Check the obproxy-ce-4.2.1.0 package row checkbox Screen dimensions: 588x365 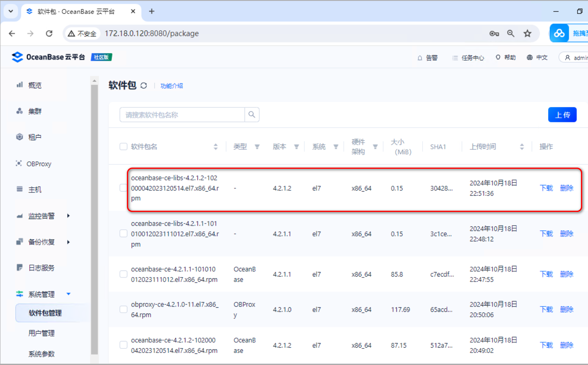tap(123, 309)
